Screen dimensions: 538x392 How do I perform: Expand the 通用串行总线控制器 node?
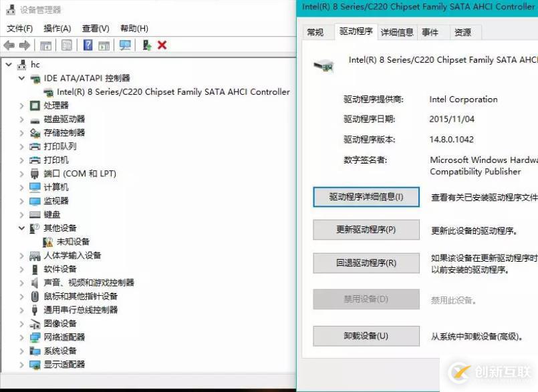tap(21, 311)
